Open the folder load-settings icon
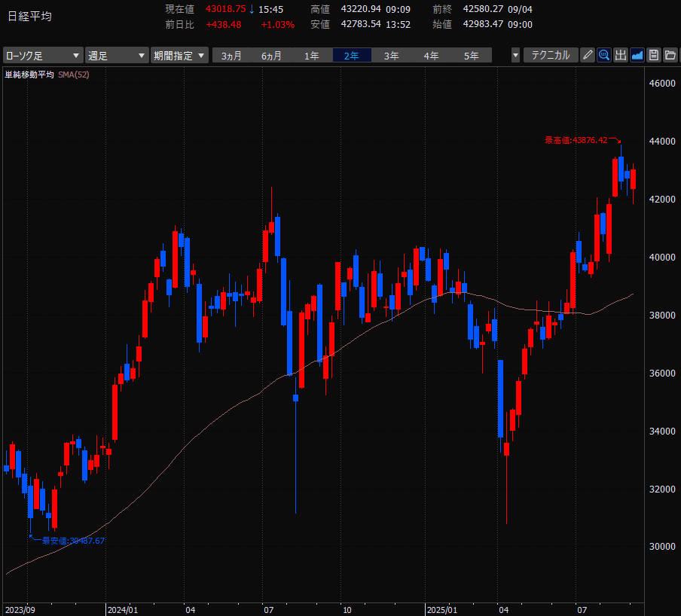This screenshot has height=616, width=681. [670, 55]
